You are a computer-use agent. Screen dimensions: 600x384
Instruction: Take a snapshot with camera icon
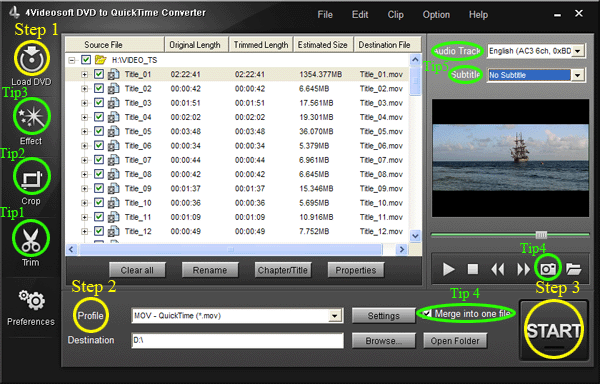[548, 269]
